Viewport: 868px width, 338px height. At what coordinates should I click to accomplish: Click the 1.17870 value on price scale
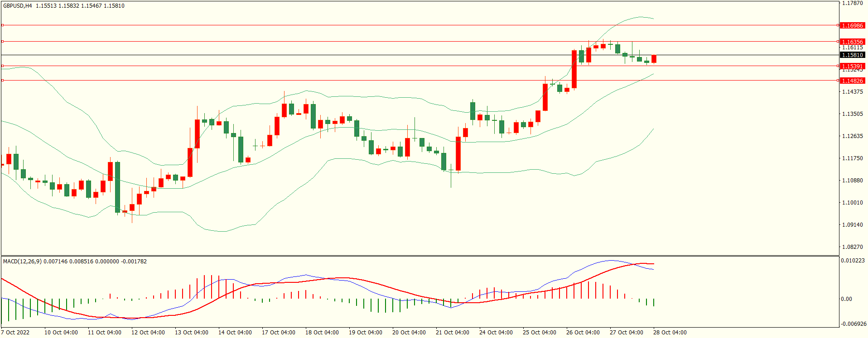[852, 3]
